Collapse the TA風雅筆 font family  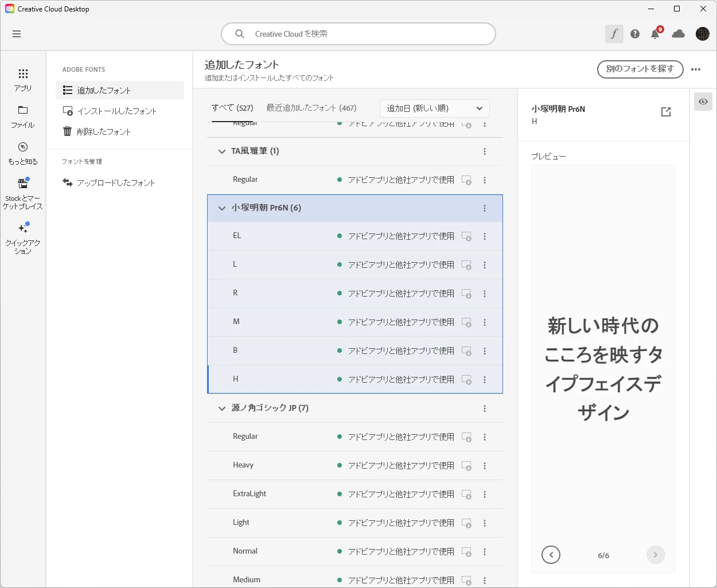(x=222, y=151)
